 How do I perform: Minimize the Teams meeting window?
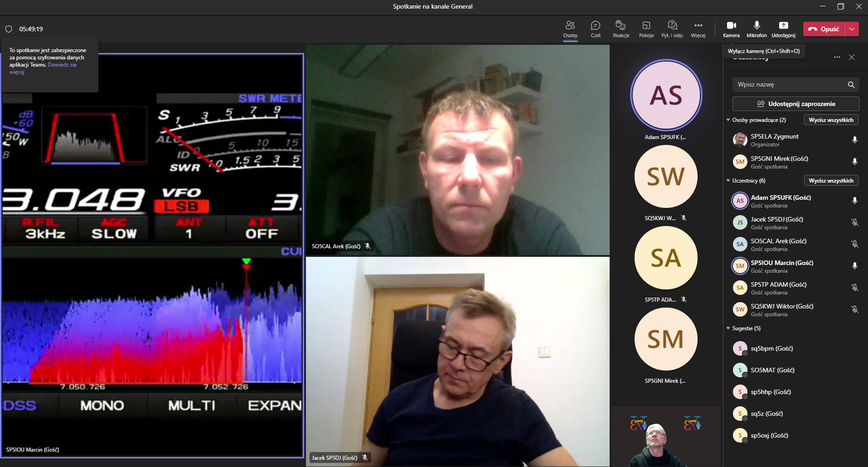823,6
